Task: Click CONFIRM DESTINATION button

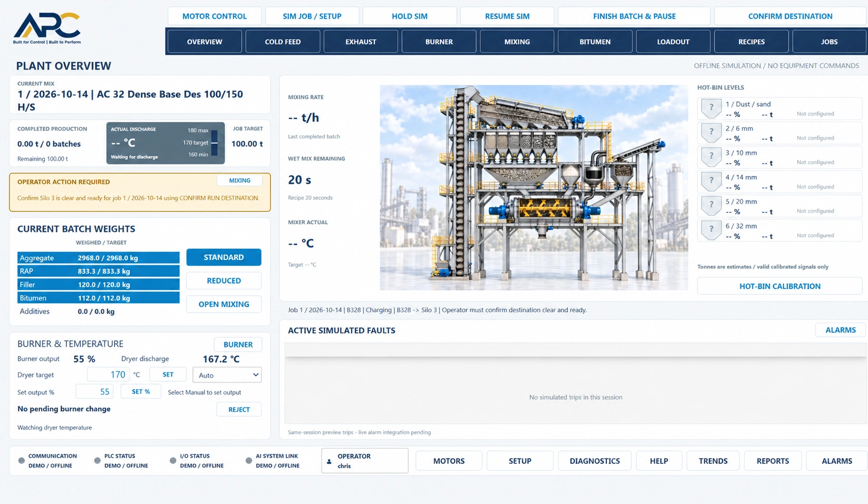Action: 790,16
